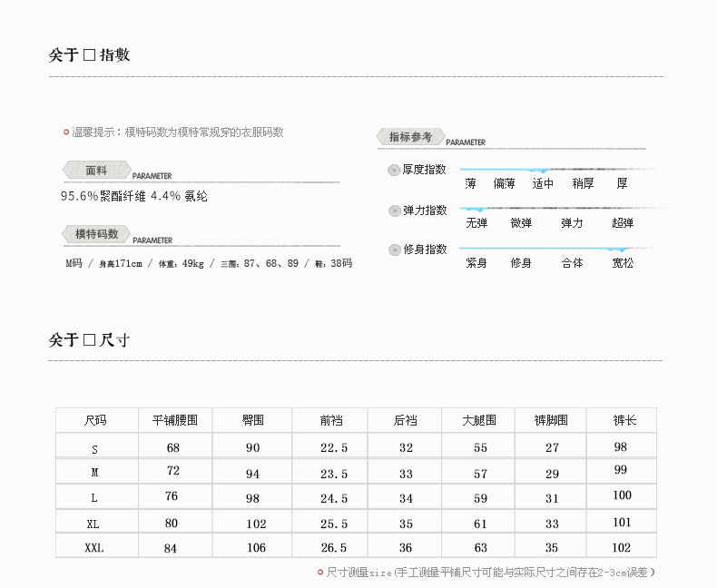The height and width of the screenshot is (588, 717).
Task: Click the 温馨提示 model size note
Action: click(177, 132)
